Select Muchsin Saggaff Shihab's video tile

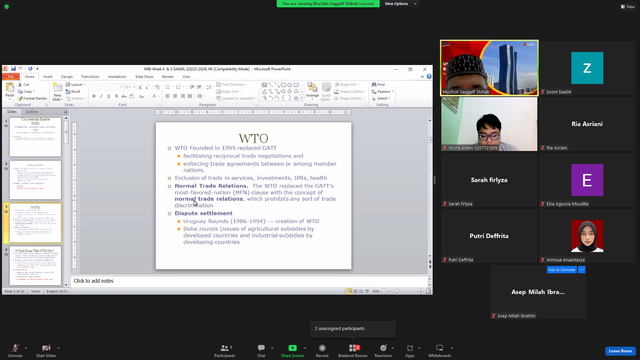click(x=489, y=68)
